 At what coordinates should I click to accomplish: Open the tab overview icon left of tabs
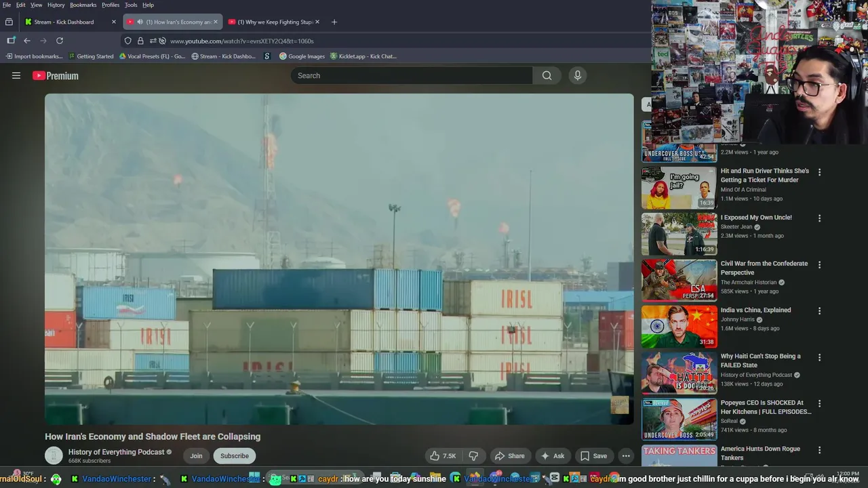9,22
